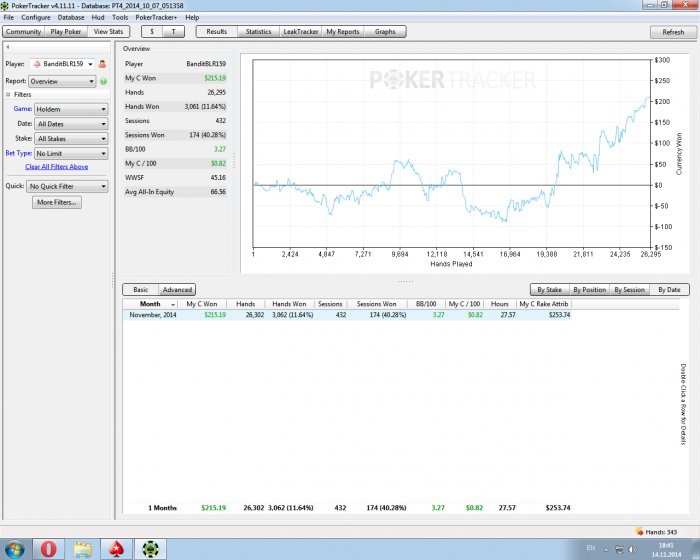Open the Database menu
This screenshot has width=700, height=560.
[71, 17]
